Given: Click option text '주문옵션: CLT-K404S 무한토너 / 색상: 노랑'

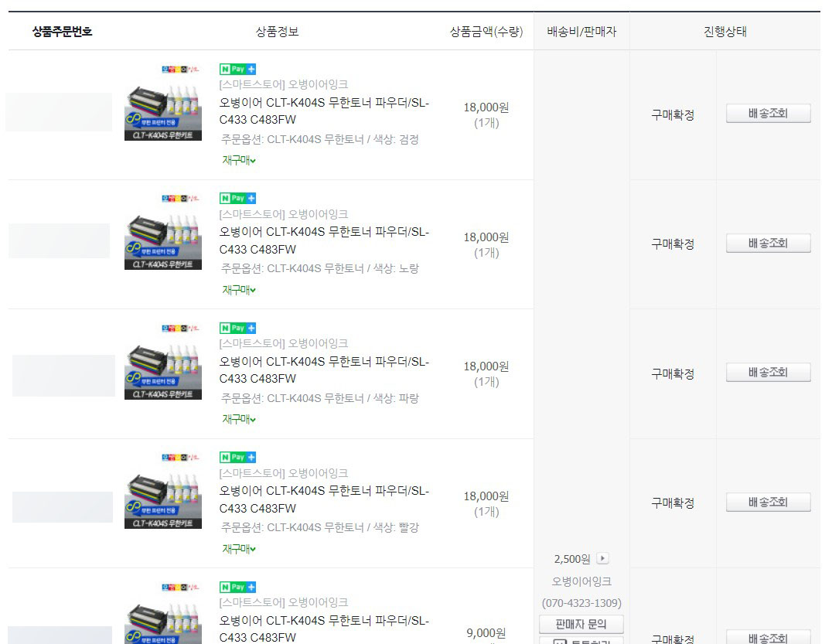Looking at the screenshot, I should coord(320,269).
